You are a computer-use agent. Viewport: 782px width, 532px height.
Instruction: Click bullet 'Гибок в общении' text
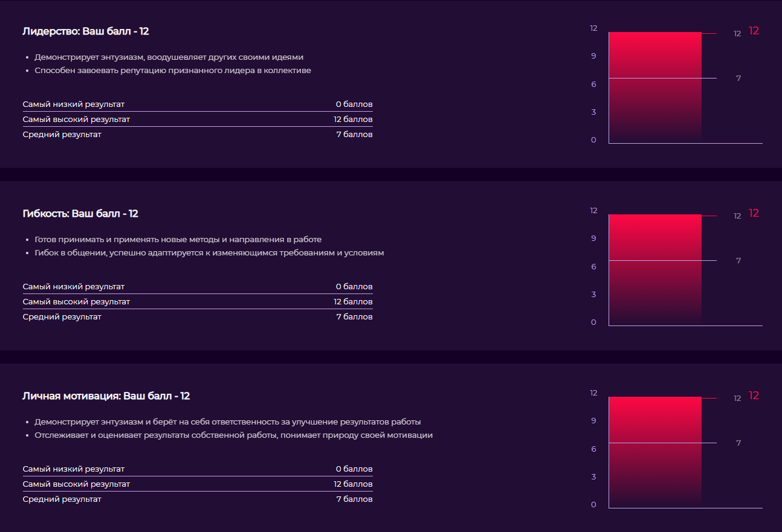click(x=209, y=253)
